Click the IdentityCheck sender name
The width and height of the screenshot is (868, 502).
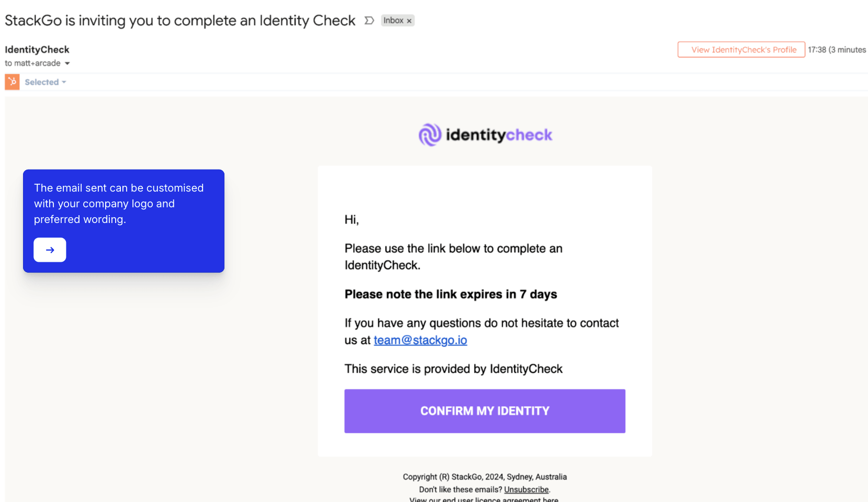tap(37, 50)
